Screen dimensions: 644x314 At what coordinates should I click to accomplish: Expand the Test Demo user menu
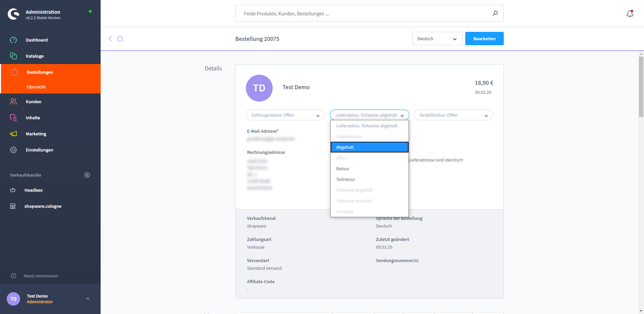(x=88, y=299)
